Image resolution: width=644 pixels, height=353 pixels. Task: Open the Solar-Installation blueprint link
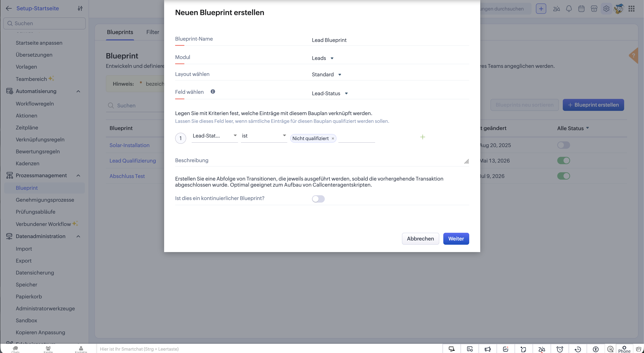coord(129,145)
